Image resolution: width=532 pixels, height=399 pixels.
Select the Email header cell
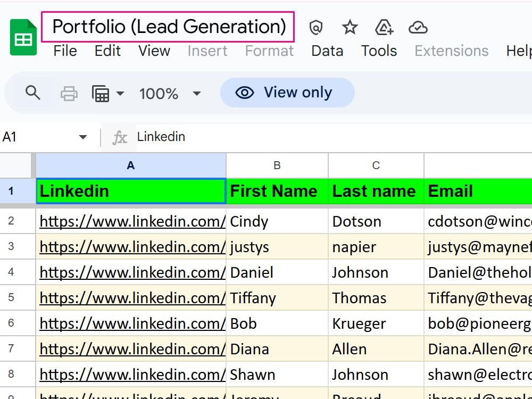tap(478, 191)
